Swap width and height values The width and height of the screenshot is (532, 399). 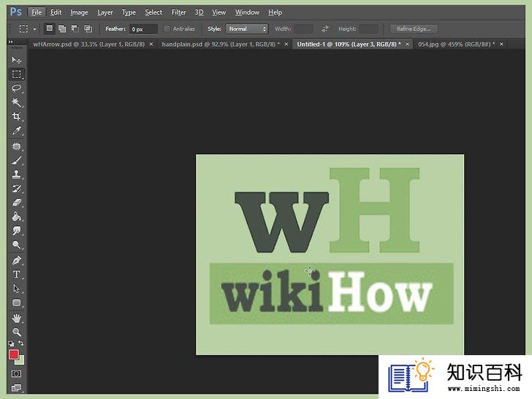coord(325,28)
